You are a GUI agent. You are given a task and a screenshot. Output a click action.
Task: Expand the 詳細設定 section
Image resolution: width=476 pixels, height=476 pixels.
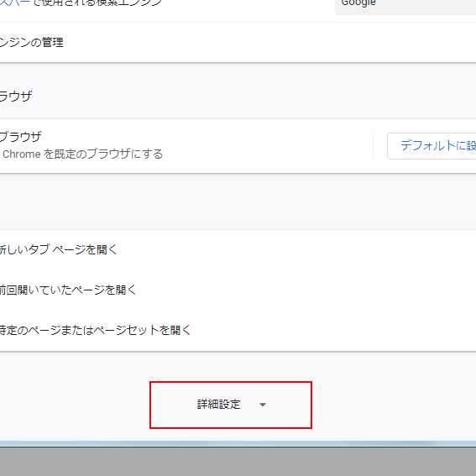click(230, 405)
